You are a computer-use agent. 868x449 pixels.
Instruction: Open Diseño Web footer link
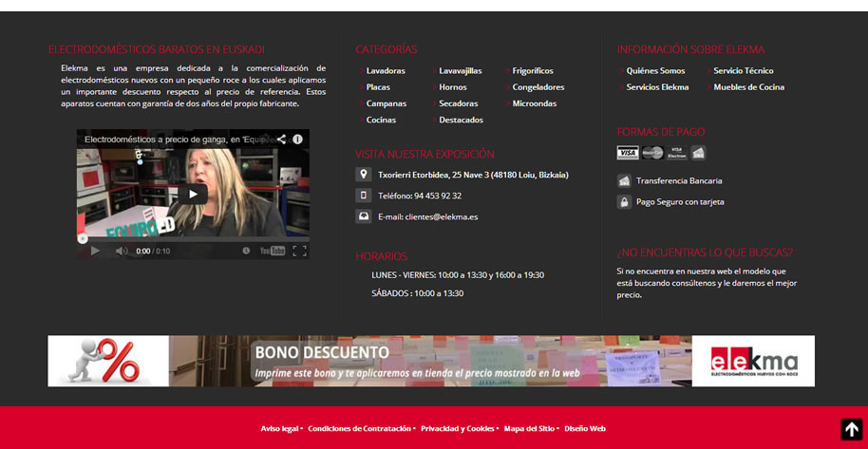585,428
